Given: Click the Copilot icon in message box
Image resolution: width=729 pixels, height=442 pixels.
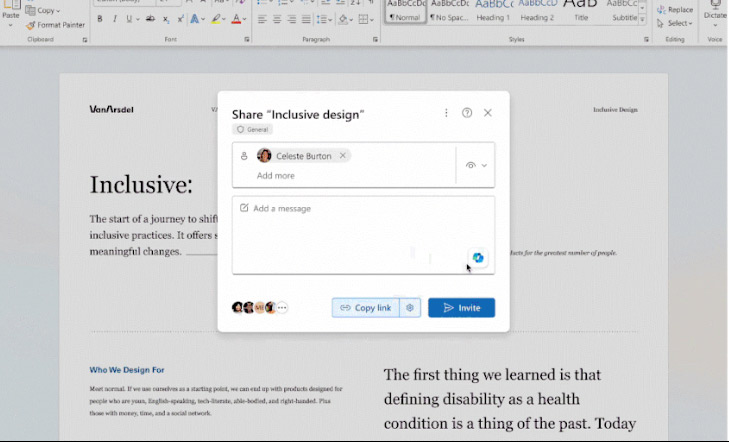Looking at the screenshot, I should [478, 258].
